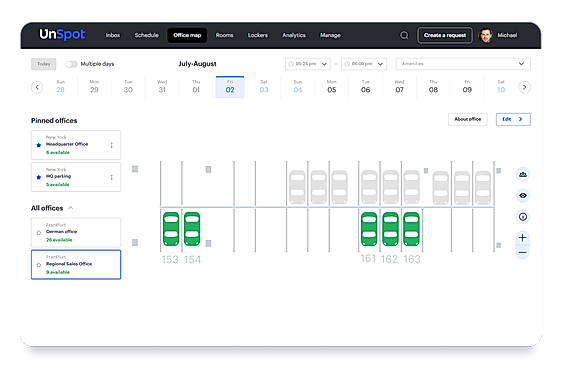Screen dimensions: 562x368
Task: Switch to the Rooms tab
Action: tap(224, 35)
